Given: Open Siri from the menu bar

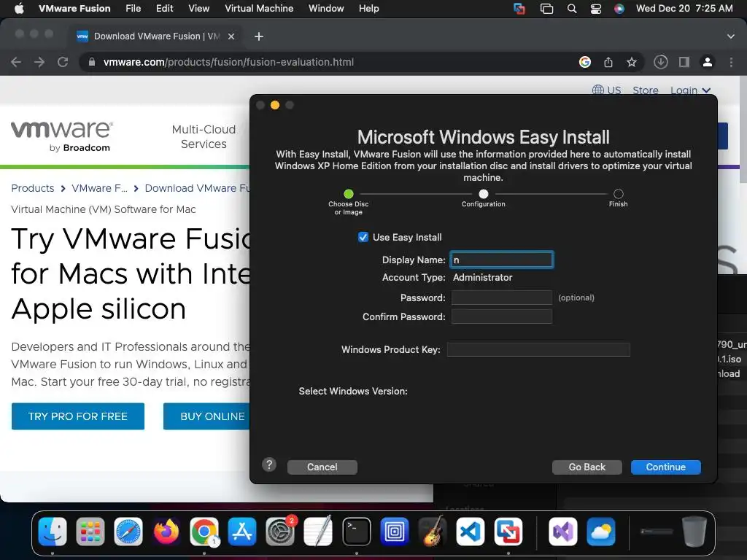Looking at the screenshot, I should [619, 9].
